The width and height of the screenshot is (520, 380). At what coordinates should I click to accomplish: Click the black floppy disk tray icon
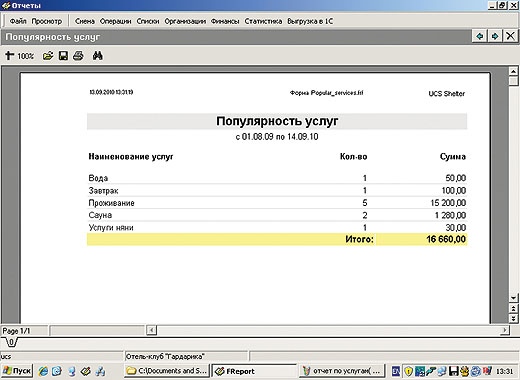pyautogui.click(x=454, y=371)
